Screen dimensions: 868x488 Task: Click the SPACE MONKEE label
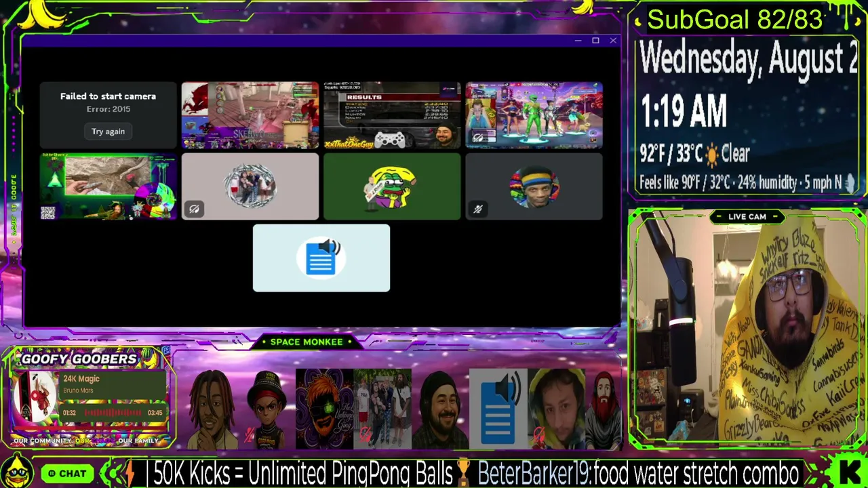pyautogui.click(x=307, y=342)
